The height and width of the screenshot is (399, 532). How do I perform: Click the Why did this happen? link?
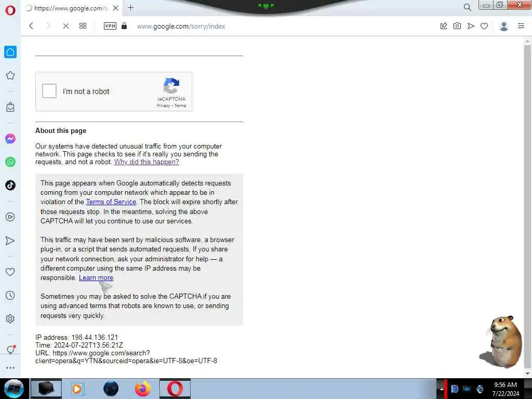[147, 162]
